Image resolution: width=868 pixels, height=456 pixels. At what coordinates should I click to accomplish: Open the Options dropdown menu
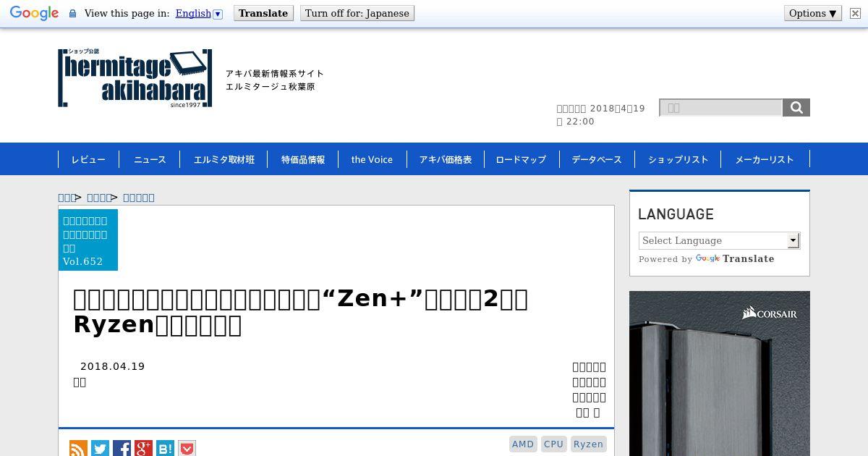[813, 13]
